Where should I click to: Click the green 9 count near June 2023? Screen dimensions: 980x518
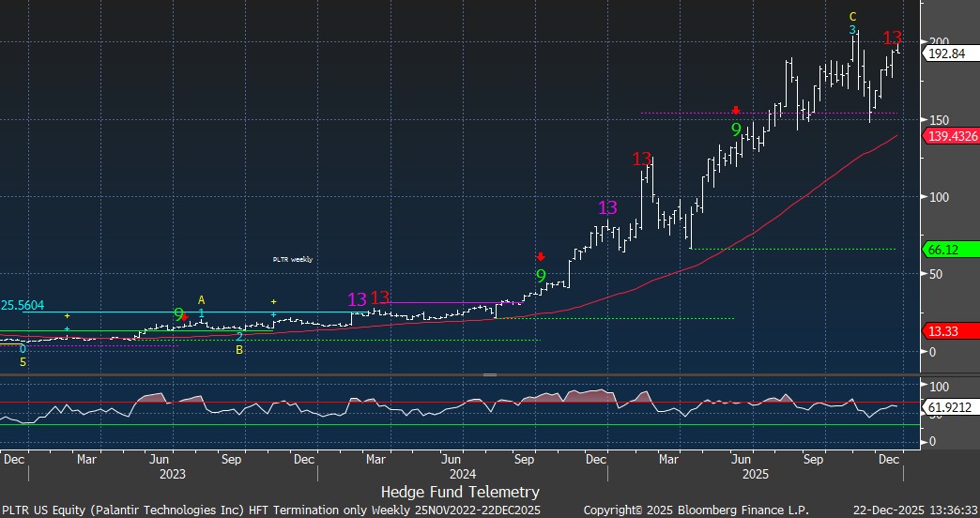[178, 312]
